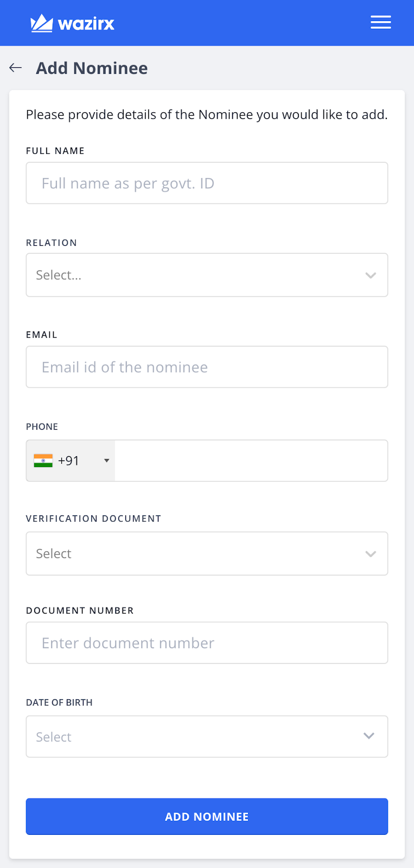Click the phone number input box

(x=251, y=461)
